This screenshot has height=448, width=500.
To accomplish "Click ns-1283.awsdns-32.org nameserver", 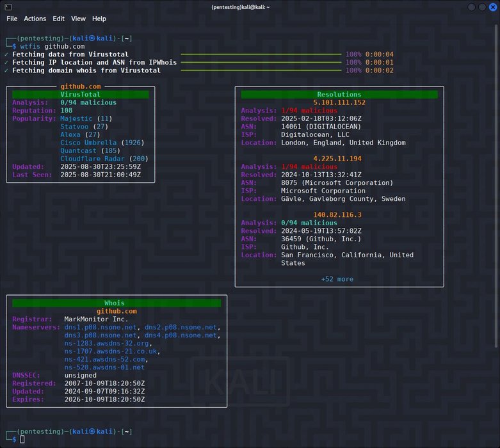I will click(x=106, y=343).
